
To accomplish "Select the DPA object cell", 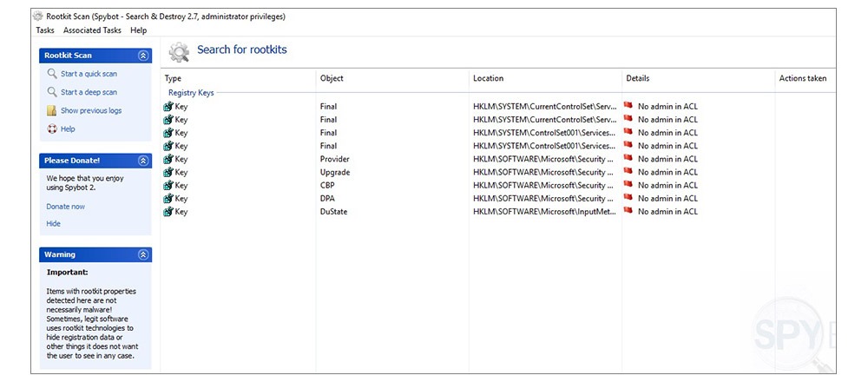I will (327, 199).
